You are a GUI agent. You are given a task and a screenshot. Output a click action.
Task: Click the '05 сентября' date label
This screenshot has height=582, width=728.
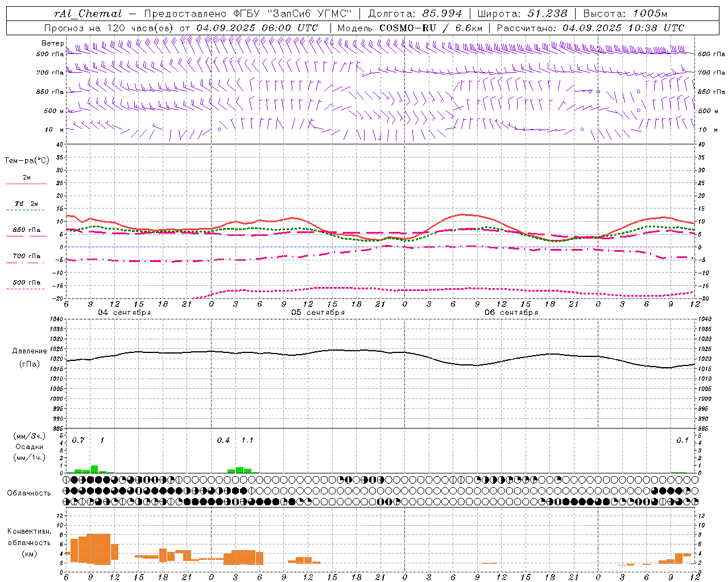coord(318,313)
